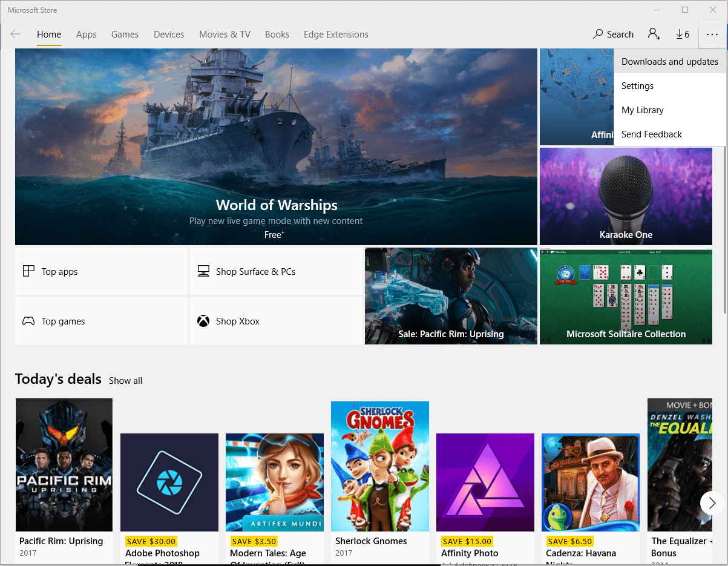This screenshot has width=728, height=566.
Task: Open the Affinity tile beside the menu
Action: [577, 97]
